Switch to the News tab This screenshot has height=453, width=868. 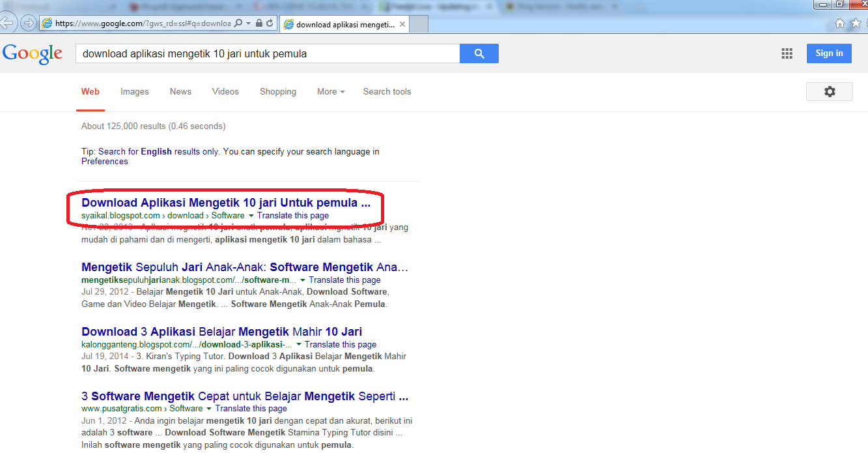pyautogui.click(x=180, y=91)
